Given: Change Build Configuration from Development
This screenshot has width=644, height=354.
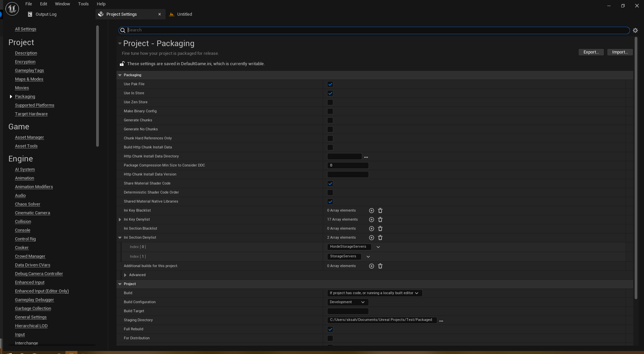Looking at the screenshot, I should (x=348, y=302).
